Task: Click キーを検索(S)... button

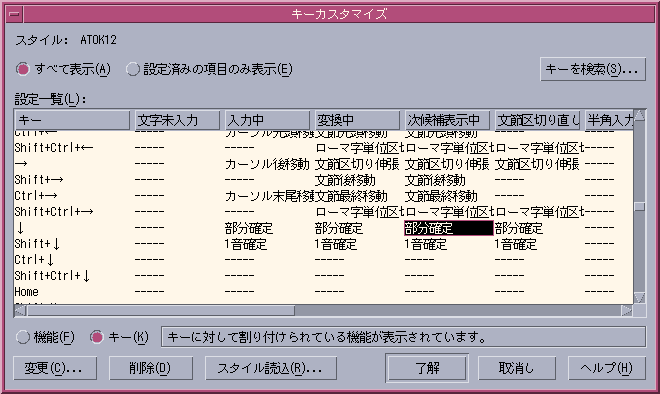Action: pos(593,69)
